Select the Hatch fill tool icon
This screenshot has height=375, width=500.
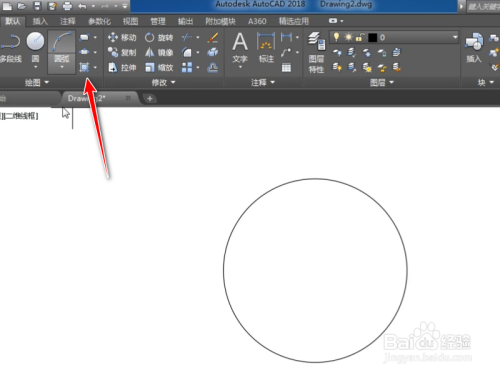click(84, 67)
